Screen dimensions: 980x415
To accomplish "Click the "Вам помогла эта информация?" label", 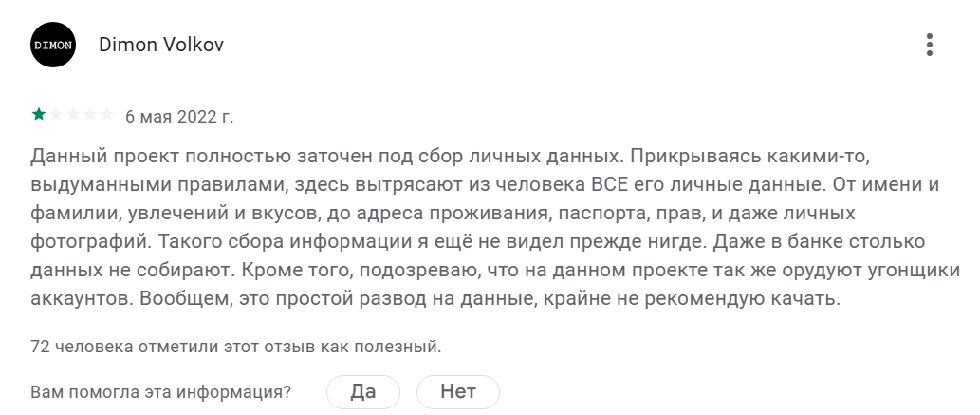I will [x=161, y=391].
